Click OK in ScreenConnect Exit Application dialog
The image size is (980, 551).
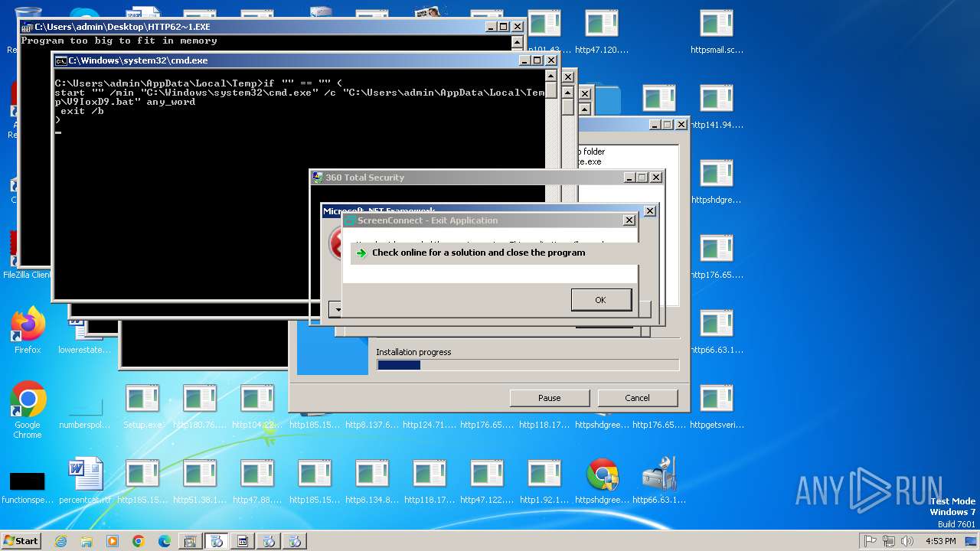tap(601, 300)
